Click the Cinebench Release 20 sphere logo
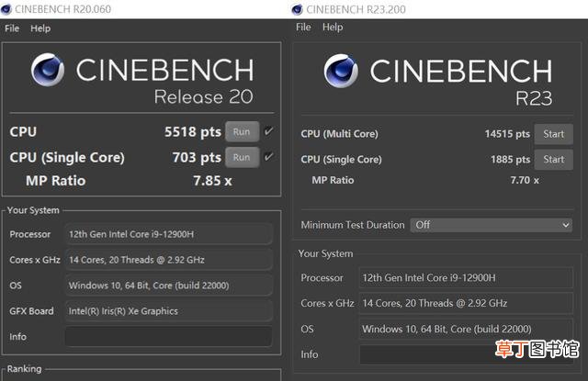 pyautogui.click(x=48, y=70)
